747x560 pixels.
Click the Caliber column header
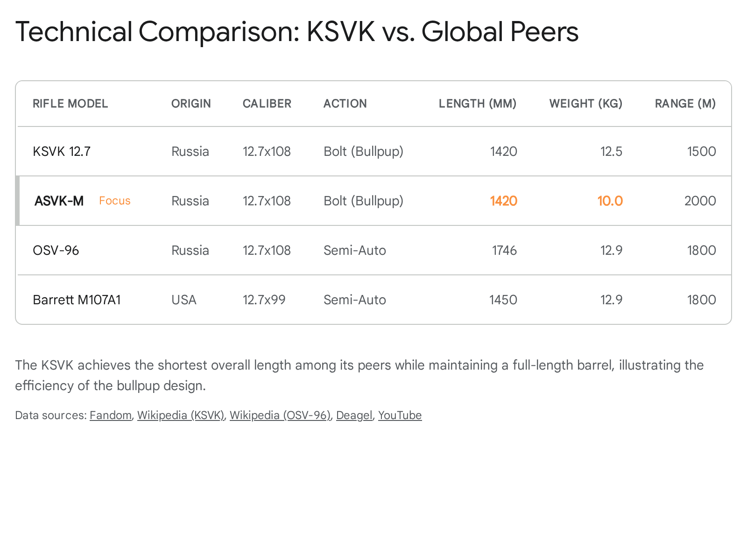[267, 104]
